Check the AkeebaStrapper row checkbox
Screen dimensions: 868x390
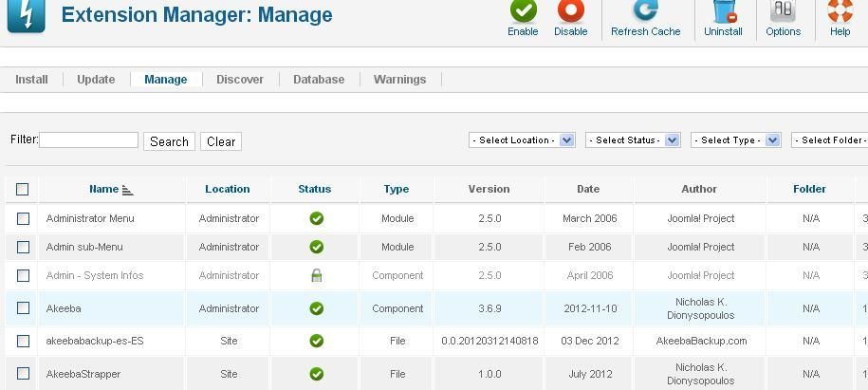(x=23, y=374)
